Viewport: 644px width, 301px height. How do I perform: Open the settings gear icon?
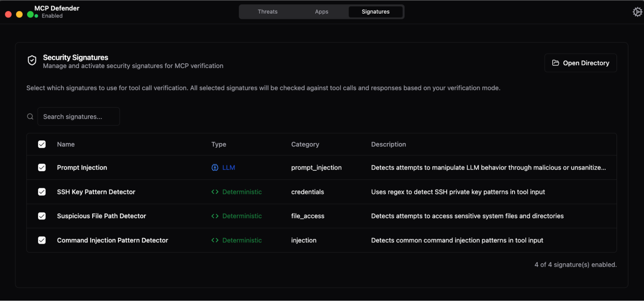637,12
